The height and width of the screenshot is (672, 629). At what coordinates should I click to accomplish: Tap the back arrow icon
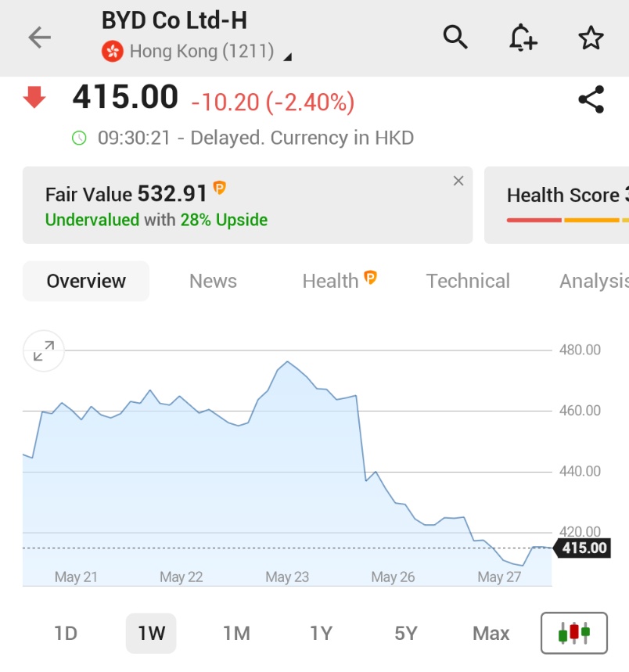click(39, 38)
